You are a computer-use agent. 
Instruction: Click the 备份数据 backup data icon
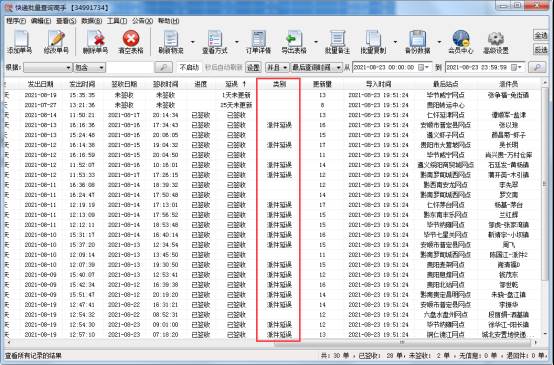click(417, 39)
